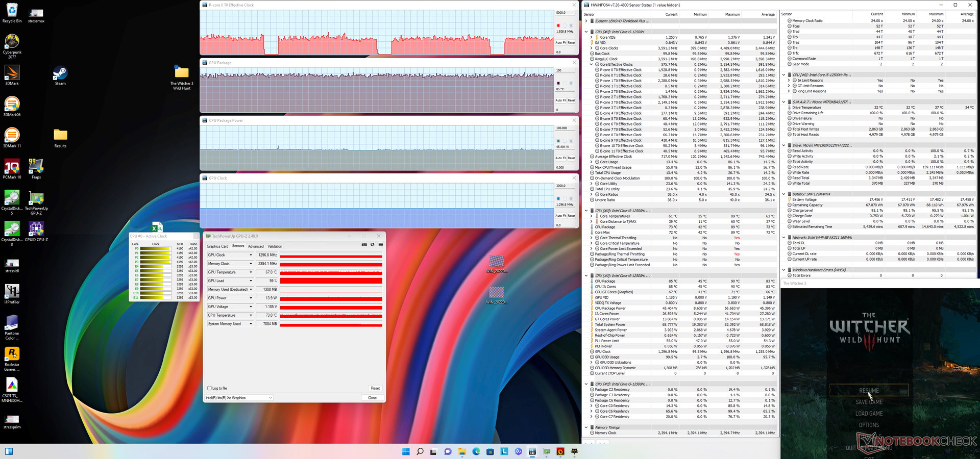Choose LOAD GAME in The Witcher 3 menu
Image resolution: width=980 pixels, height=459 pixels.
(x=869, y=414)
